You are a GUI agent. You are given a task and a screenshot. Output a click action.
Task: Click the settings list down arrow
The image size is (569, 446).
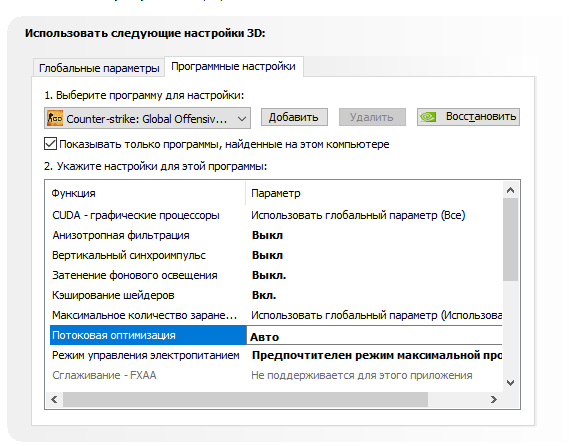511,383
